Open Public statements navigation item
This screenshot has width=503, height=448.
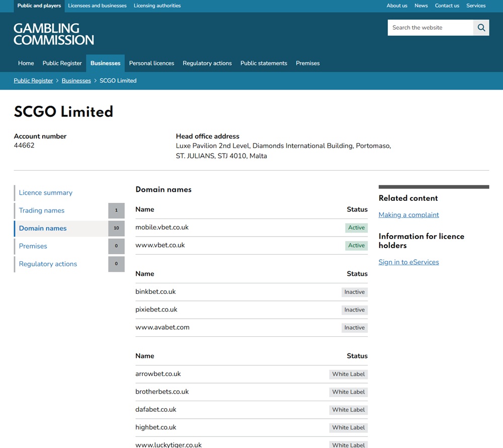(x=264, y=63)
